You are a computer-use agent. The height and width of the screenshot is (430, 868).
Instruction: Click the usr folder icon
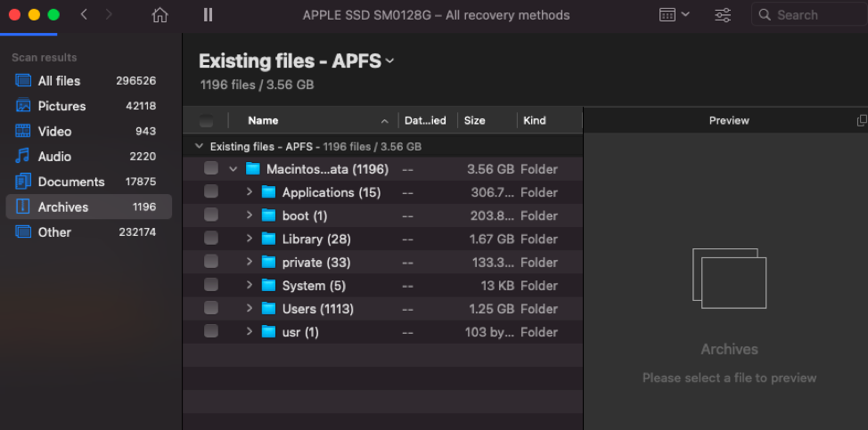[x=268, y=331]
